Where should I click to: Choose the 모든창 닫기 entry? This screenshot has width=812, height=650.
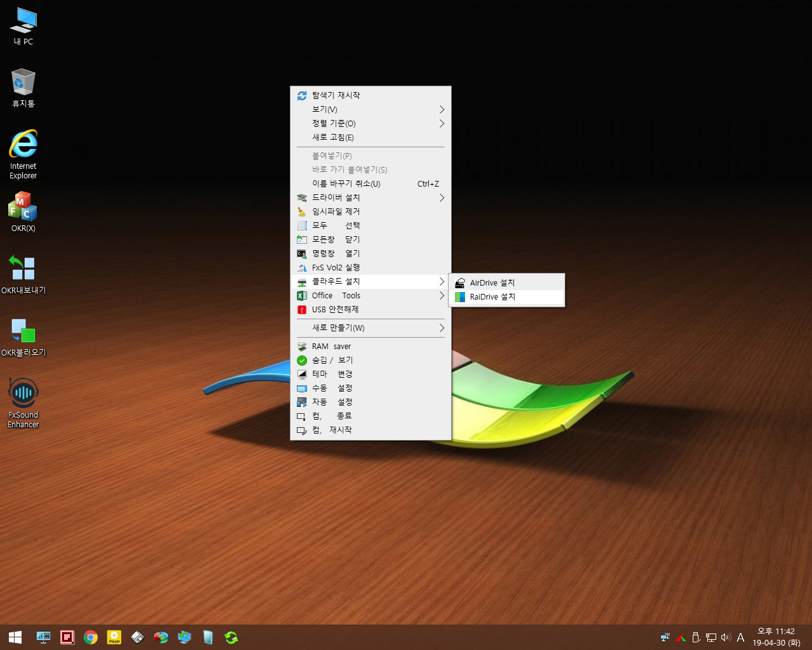[x=370, y=239]
